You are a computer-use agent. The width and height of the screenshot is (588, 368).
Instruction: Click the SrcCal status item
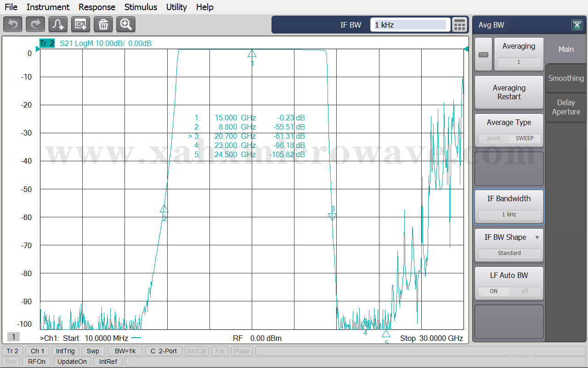click(x=197, y=351)
